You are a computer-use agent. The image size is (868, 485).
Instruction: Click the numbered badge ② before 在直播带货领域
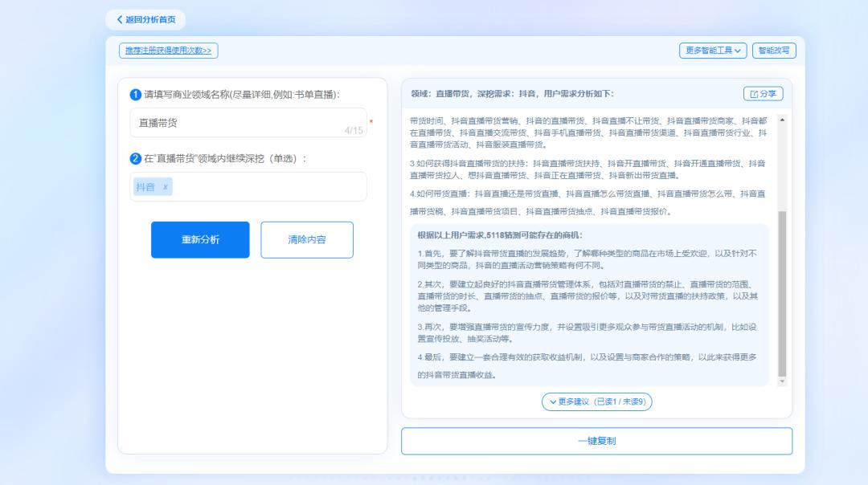(x=136, y=159)
